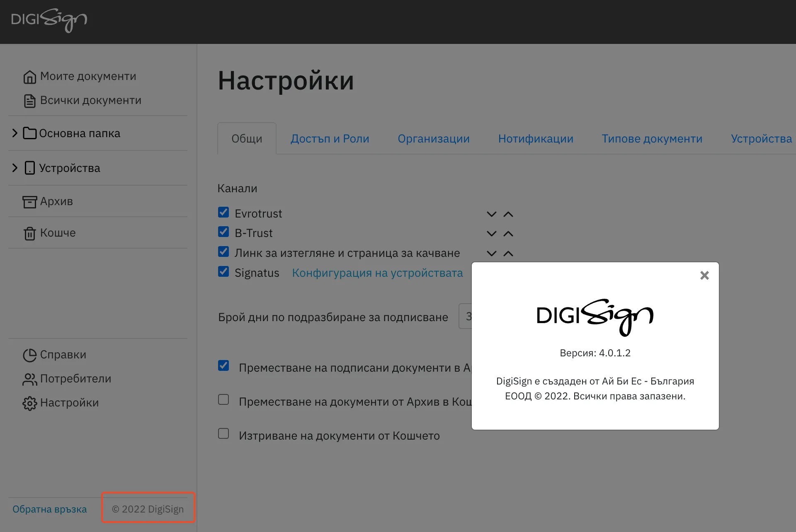Click the Устройства tablet icon in sidebar
796x532 pixels.
[29, 168]
